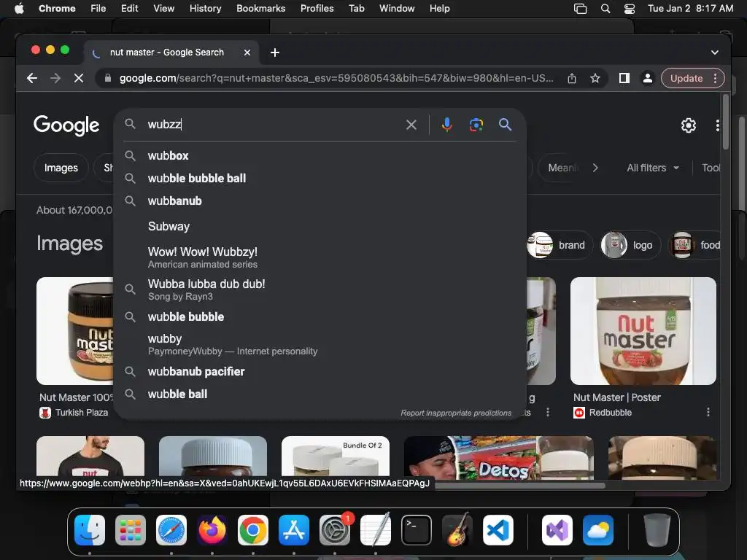
Task: Click the voice search microphone icon
Action: tap(447, 125)
